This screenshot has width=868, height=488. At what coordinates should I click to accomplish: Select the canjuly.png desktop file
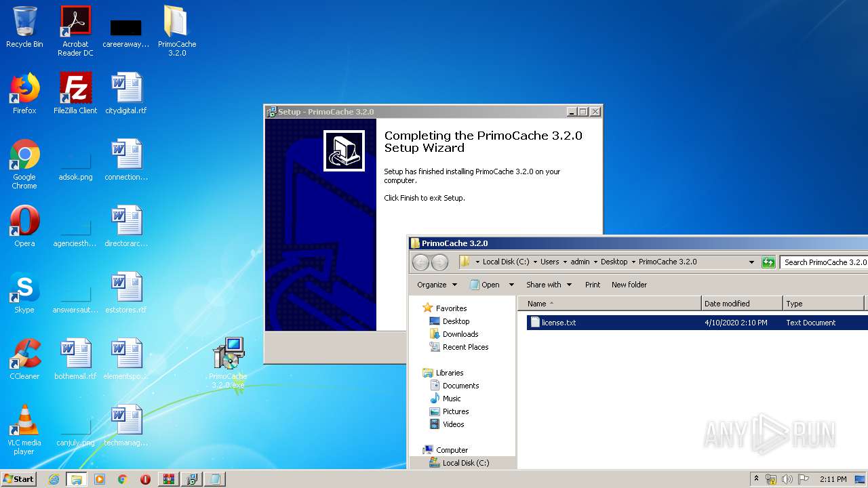coord(75,430)
